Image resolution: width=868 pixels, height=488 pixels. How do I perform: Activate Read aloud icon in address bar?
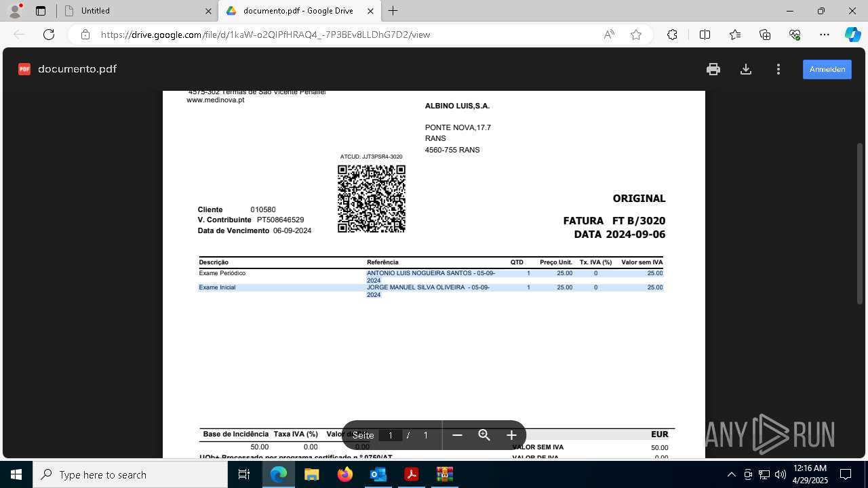609,35
